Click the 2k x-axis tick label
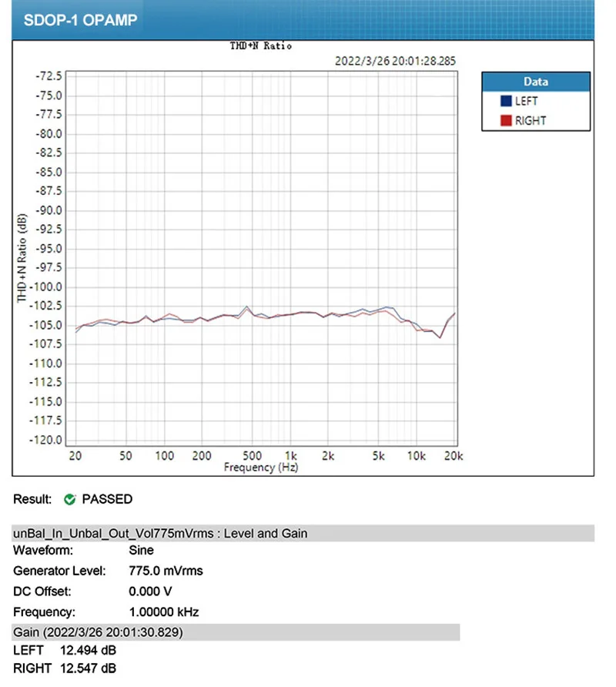This screenshot has height=687, width=616. pos(328,456)
